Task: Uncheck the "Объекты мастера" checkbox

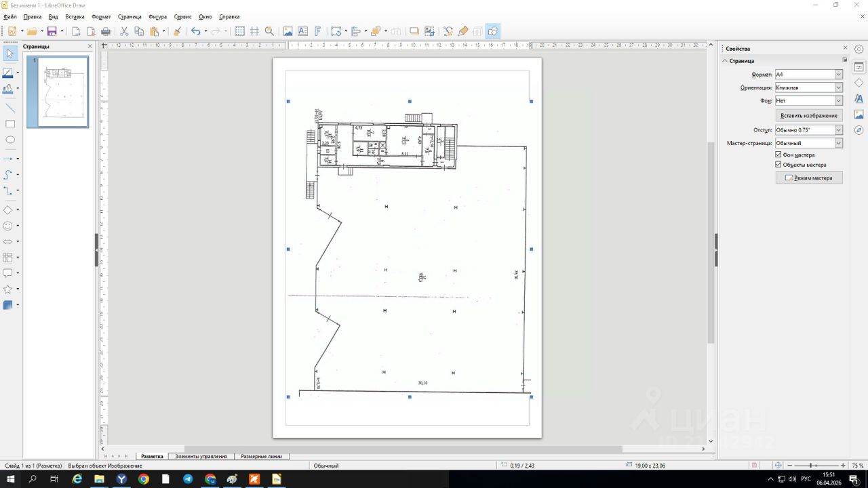Action: (x=778, y=164)
